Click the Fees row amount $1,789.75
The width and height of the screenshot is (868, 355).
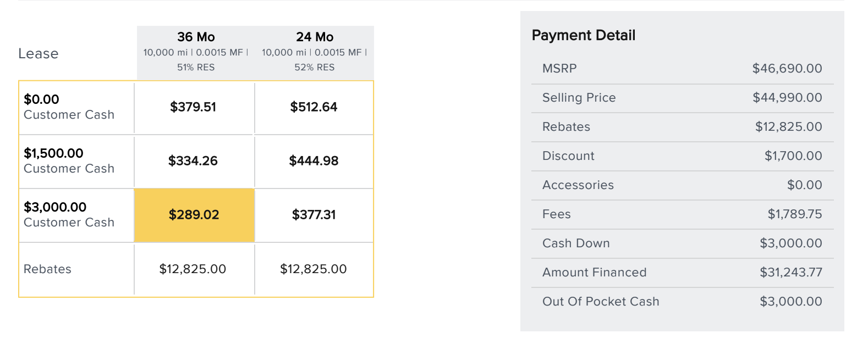pyautogui.click(x=795, y=214)
